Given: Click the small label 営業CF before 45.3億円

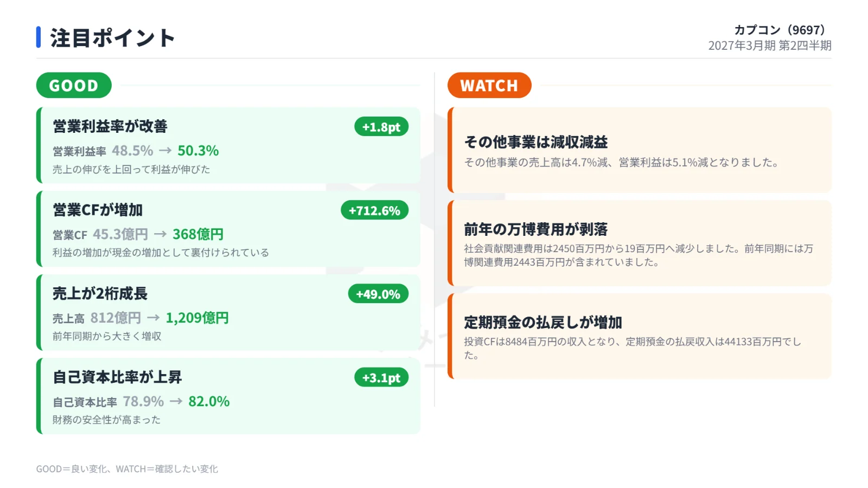Looking at the screenshot, I should 70,235.
